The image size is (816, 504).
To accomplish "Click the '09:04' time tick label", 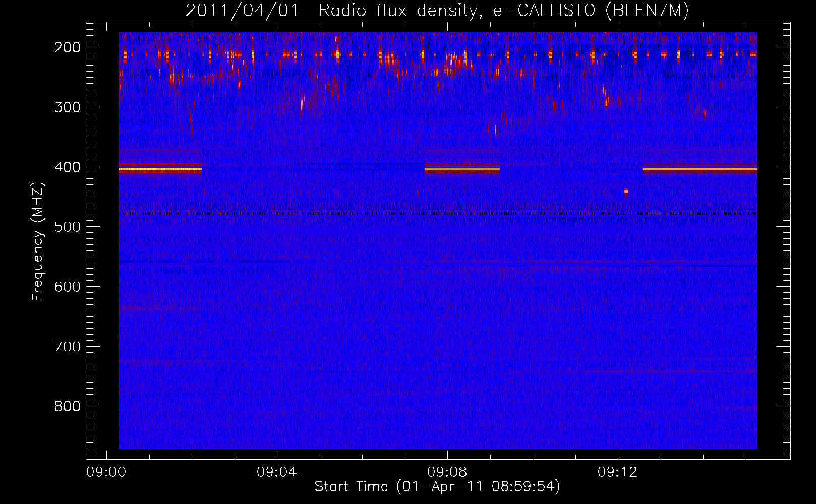I will coord(277,472).
